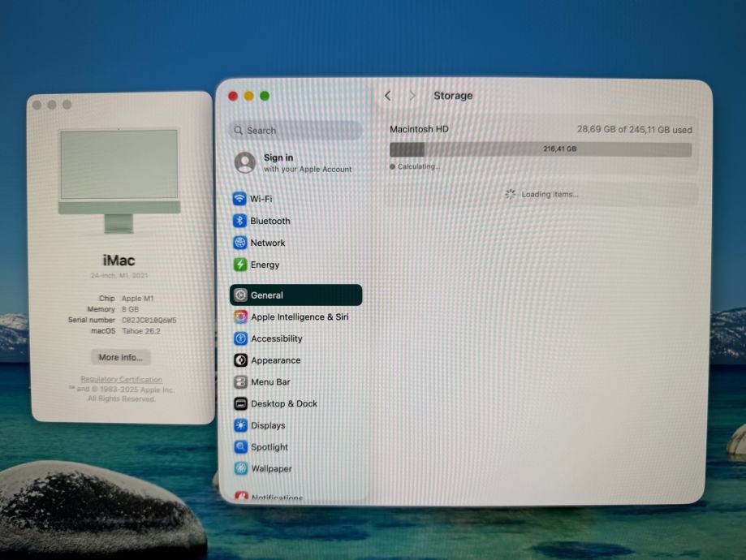Screen dimensions: 746x560
Task: Click the Displays sun icon
Action: [x=241, y=425]
